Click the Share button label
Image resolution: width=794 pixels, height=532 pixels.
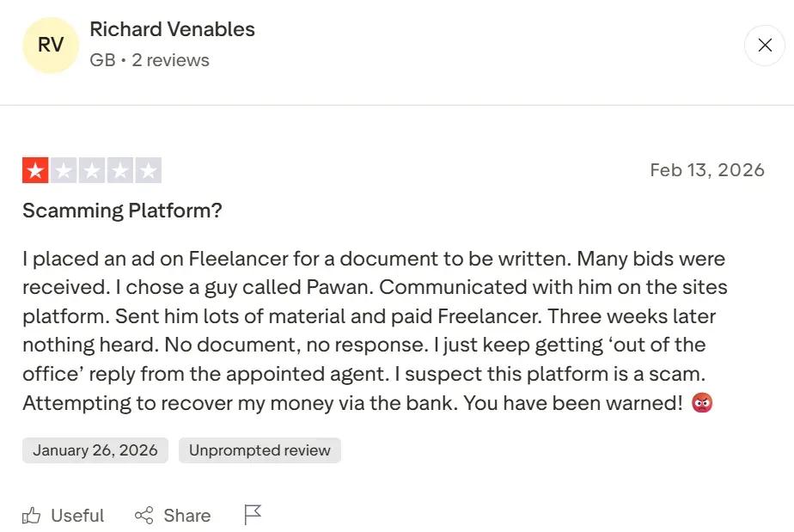point(186,515)
